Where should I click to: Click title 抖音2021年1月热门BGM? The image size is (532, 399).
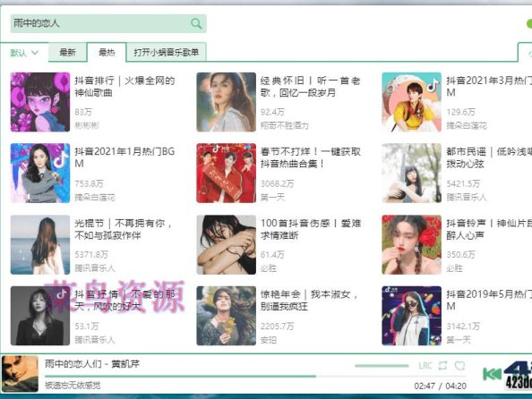click(124, 157)
